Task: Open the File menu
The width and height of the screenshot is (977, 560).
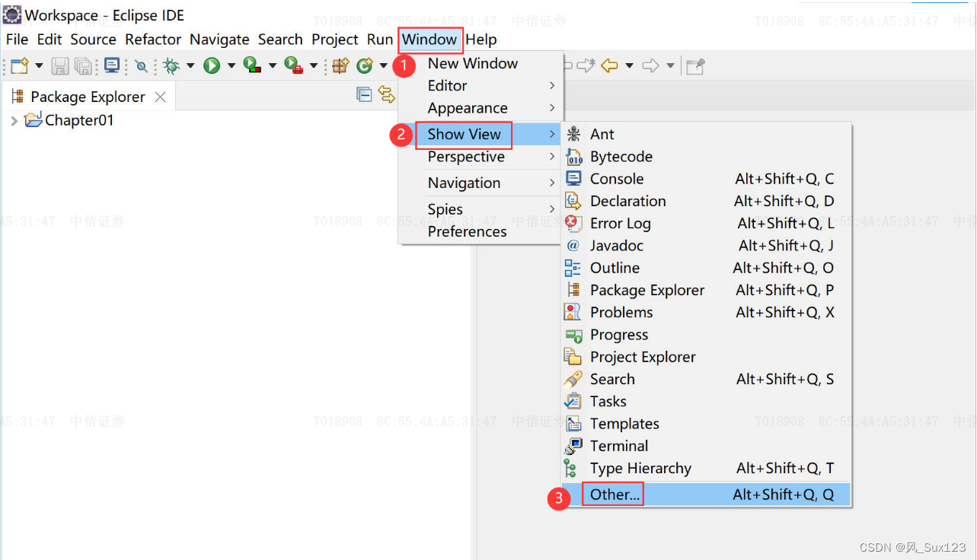Action: pyautogui.click(x=17, y=40)
